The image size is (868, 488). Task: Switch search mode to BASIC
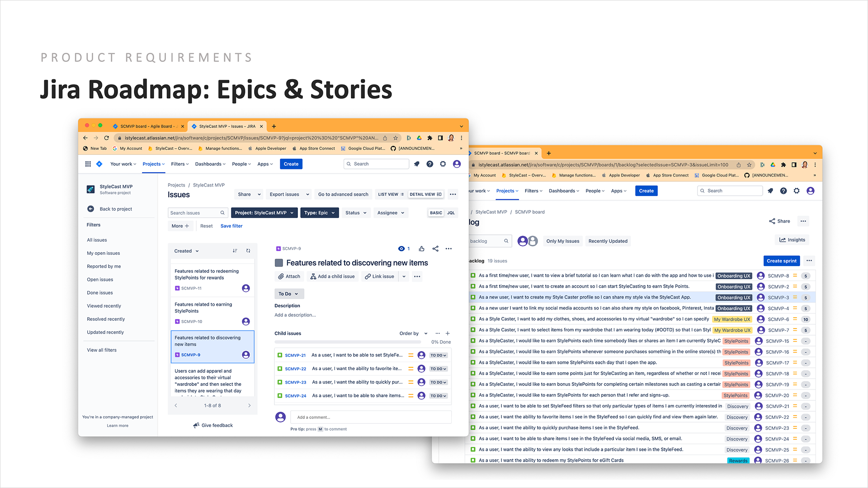point(436,213)
